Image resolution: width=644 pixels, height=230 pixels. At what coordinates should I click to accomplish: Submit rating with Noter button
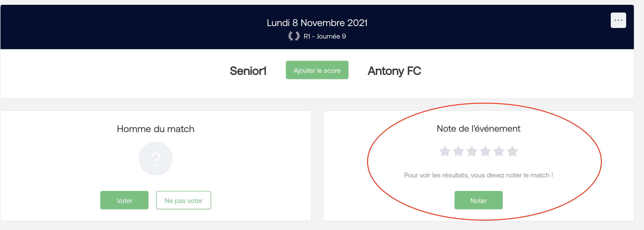(478, 200)
